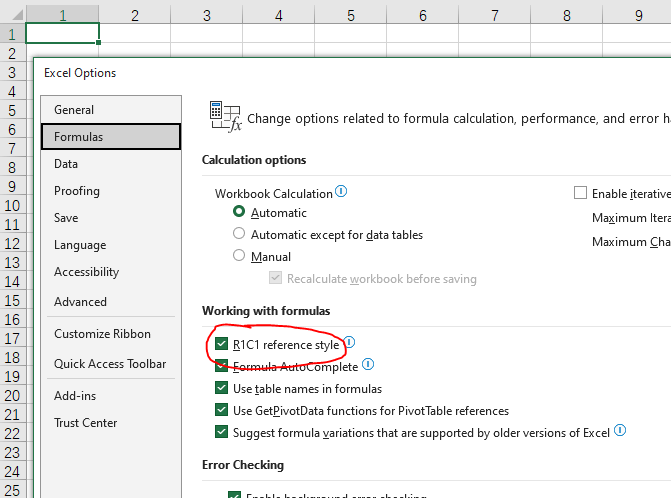This screenshot has height=498, width=671.
Task: Open Customize Ribbon options
Action: click(111, 334)
